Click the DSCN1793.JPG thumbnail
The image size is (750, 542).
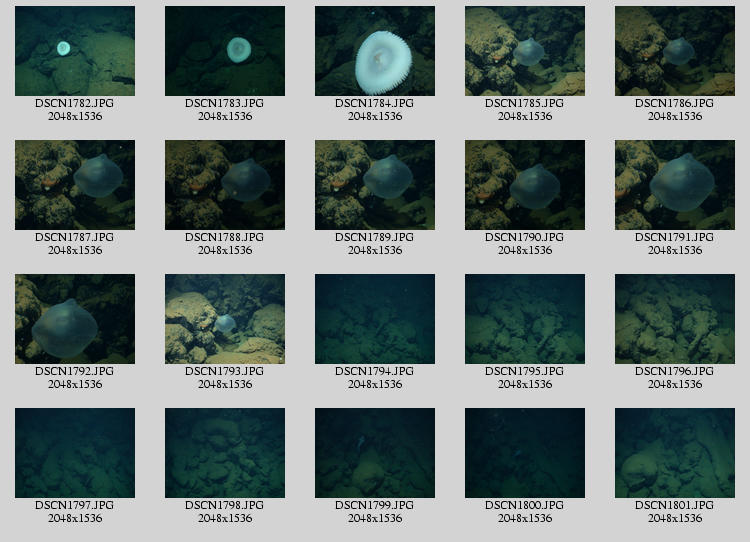pos(225,319)
